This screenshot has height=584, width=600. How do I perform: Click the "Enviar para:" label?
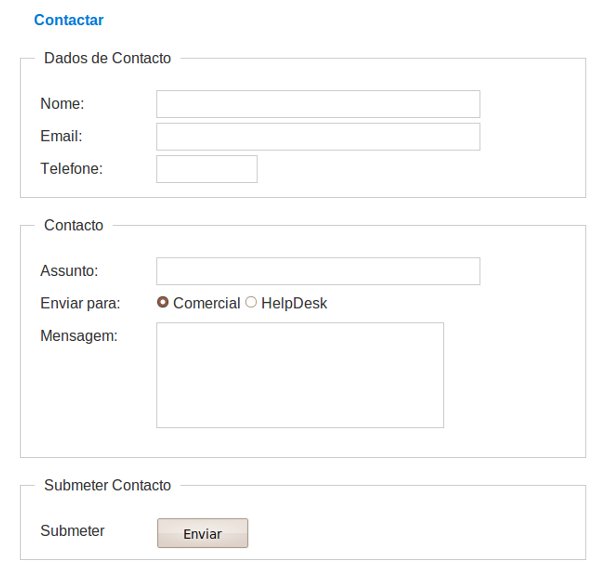[x=80, y=303]
